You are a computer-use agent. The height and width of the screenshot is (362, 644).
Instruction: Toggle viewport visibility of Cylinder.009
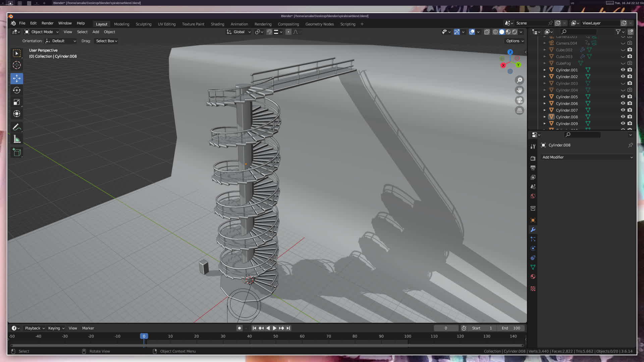(x=623, y=123)
